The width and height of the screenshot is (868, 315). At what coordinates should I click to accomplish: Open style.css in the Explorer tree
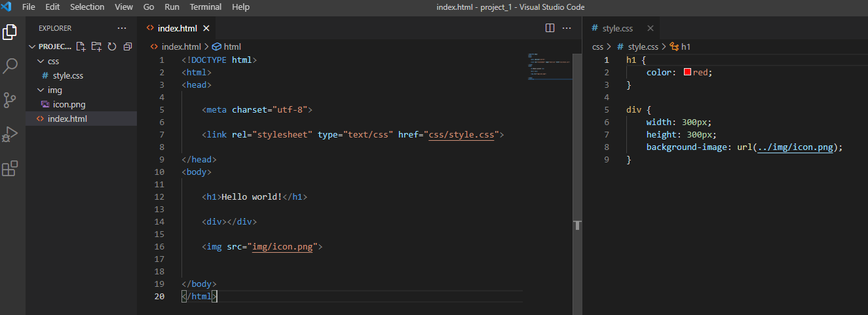pos(68,75)
